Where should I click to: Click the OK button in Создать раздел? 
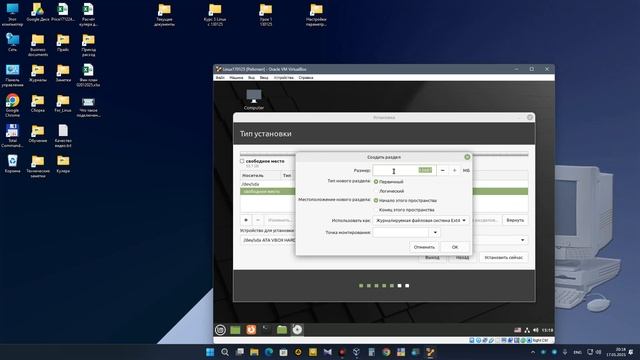[455, 247]
